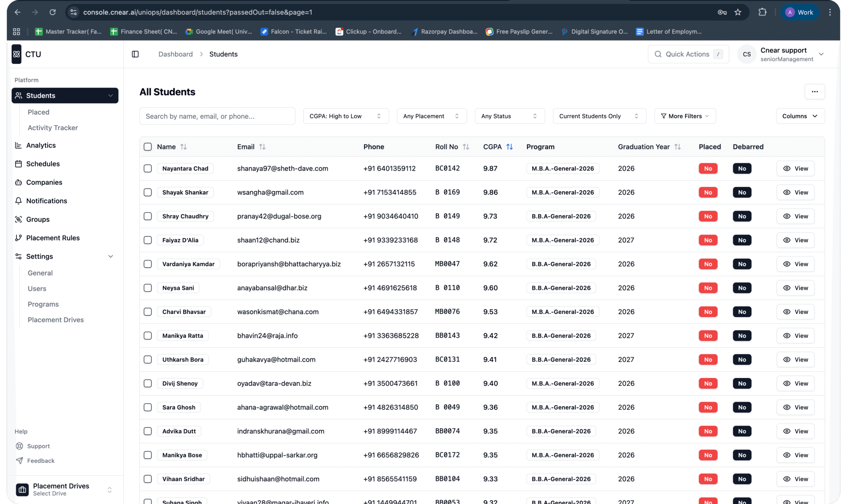Click the search by name field
This screenshot has width=847, height=504.
[x=217, y=116]
